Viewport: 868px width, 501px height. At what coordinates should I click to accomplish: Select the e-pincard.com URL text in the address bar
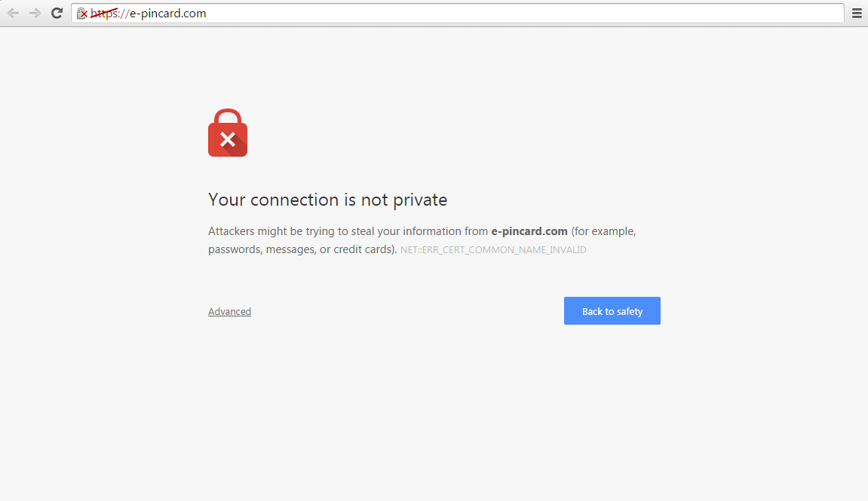click(167, 14)
